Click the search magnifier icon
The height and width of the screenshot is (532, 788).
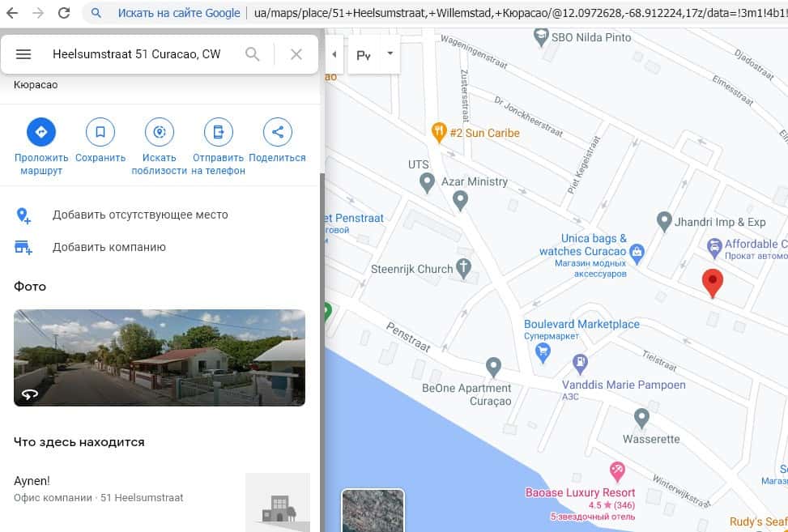(253, 54)
